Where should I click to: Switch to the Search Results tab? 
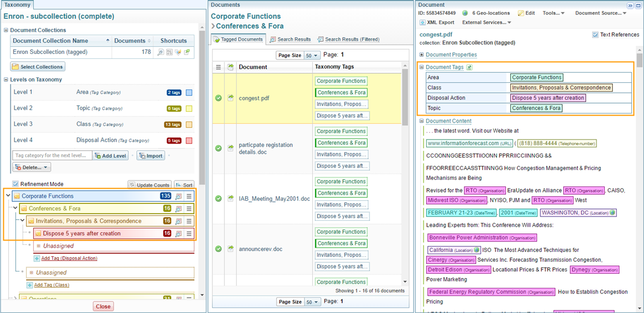click(x=290, y=39)
